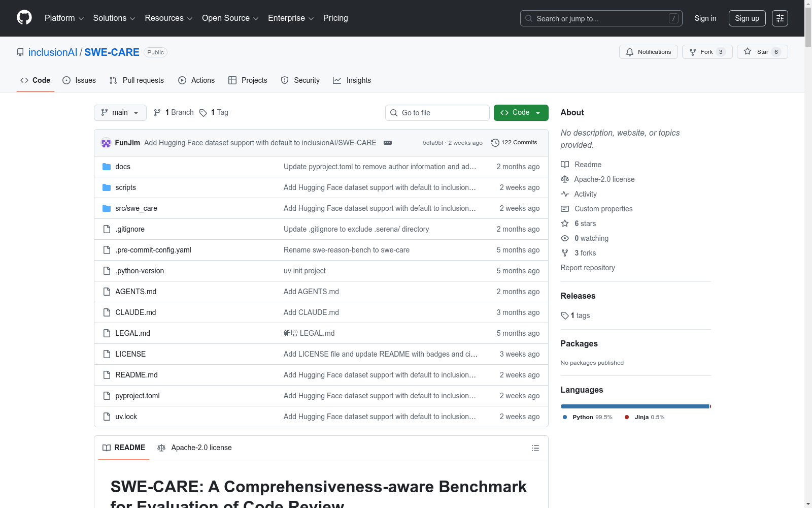Click the Sign up button

tap(747, 18)
